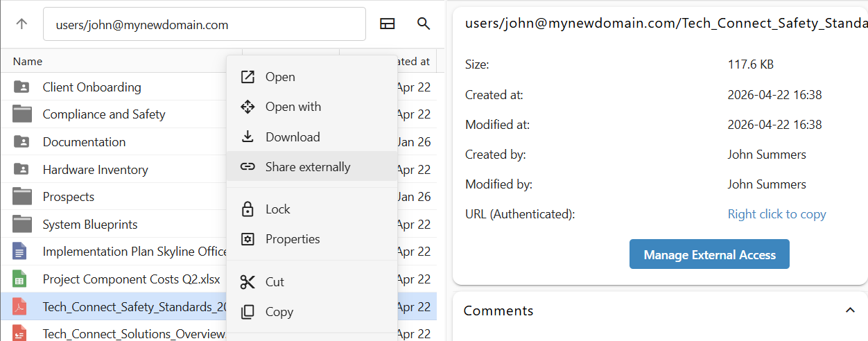Image resolution: width=868 pixels, height=341 pixels.
Task: Click the Lock padlock icon
Action: [x=248, y=209]
